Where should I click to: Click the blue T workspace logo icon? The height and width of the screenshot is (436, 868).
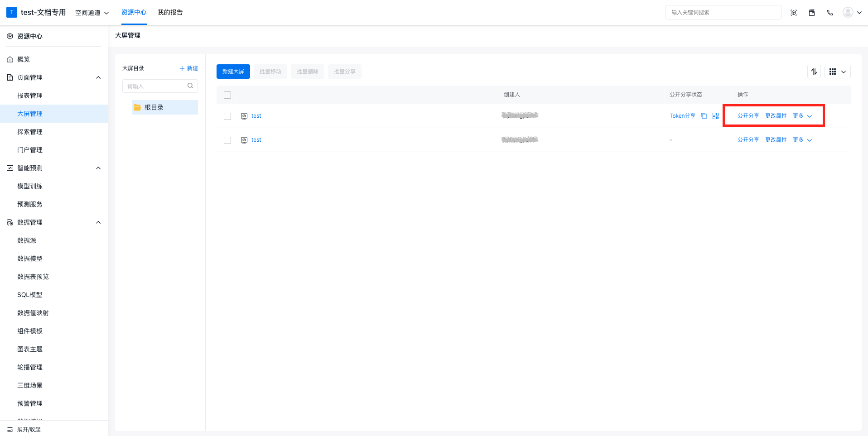pos(12,12)
